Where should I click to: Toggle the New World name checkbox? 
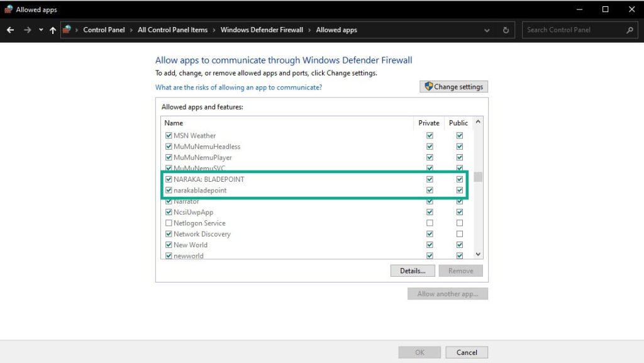(169, 245)
